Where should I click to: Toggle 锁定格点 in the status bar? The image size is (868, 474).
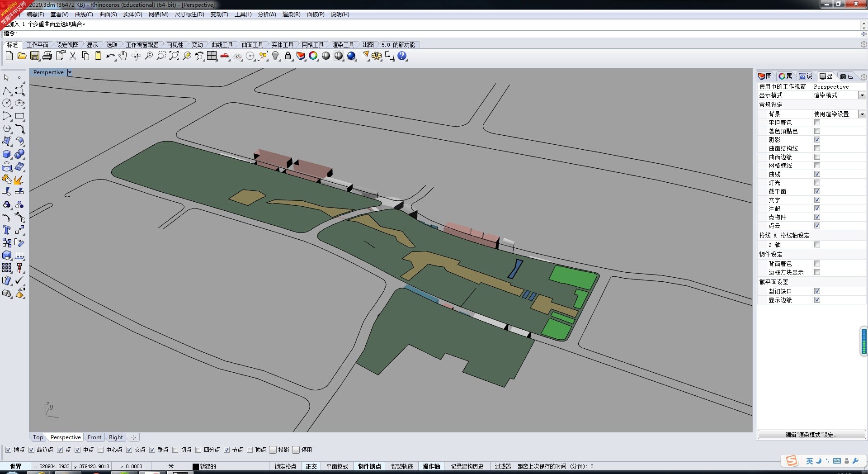(285, 466)
